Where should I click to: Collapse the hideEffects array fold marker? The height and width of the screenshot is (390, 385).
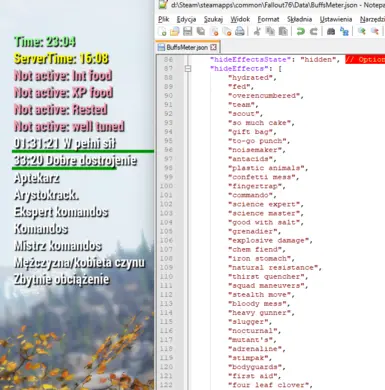pyautogui.click(x=188, y=69)
